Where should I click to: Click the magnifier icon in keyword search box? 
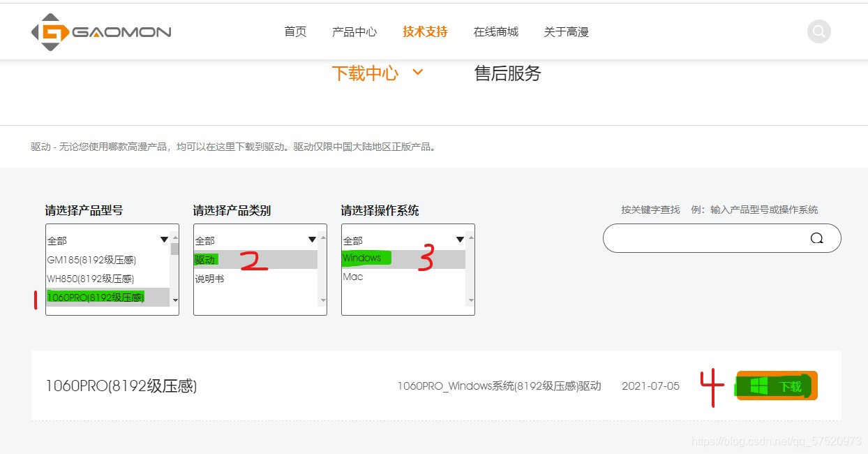coord(816,238)
